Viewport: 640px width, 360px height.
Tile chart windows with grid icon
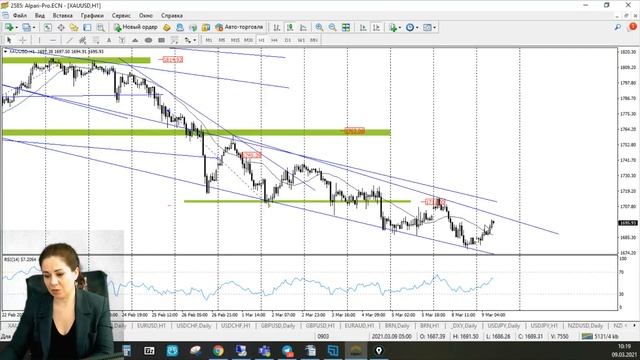346,27
